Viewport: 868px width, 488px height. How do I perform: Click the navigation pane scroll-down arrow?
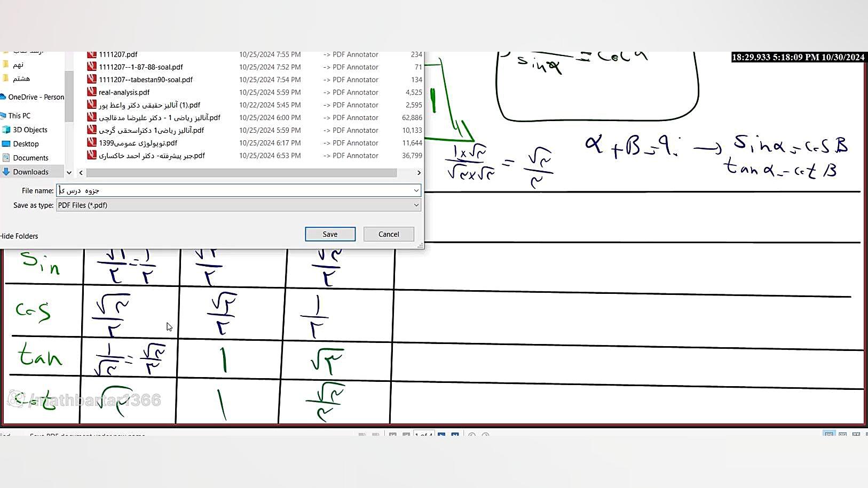point(69,173)
